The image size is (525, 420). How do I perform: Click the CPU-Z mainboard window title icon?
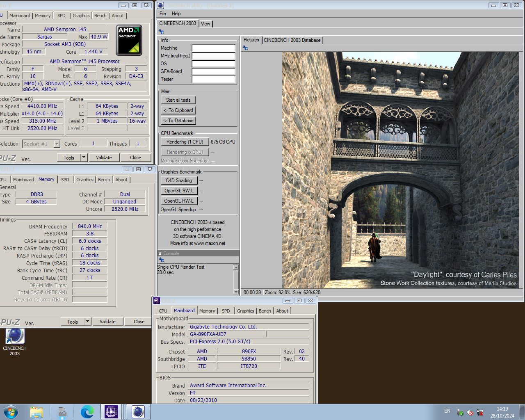tap(157, 301)
